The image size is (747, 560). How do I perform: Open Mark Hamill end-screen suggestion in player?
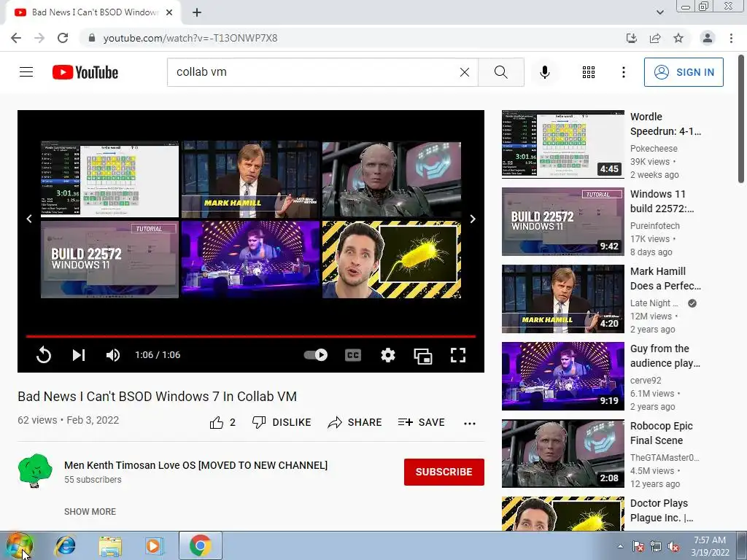[250, 179]
